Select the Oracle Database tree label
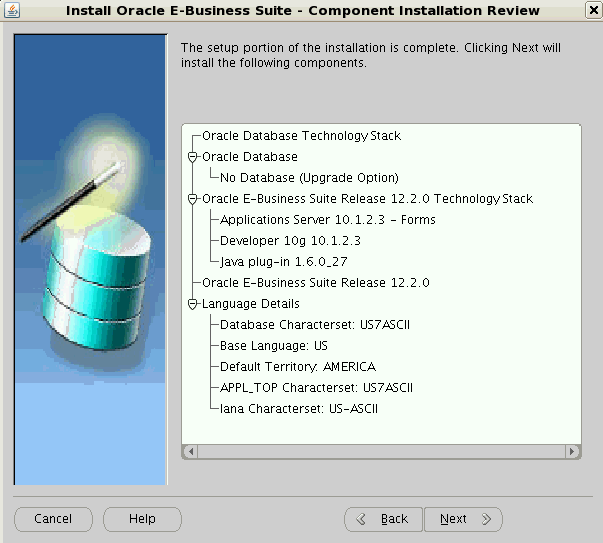 (x=250, y=157)
